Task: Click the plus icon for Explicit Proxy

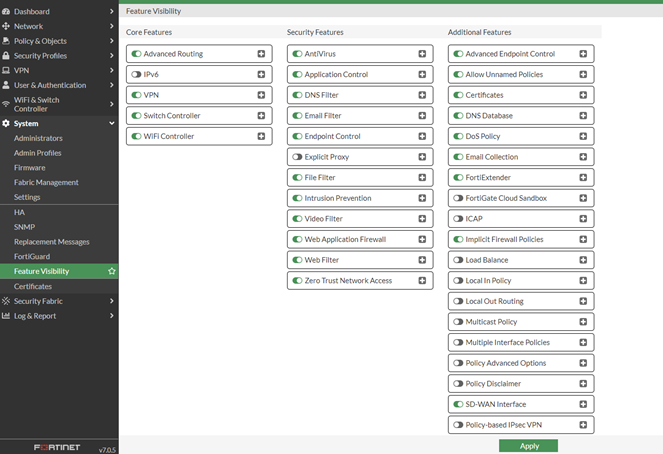Action: click(422, 157)
